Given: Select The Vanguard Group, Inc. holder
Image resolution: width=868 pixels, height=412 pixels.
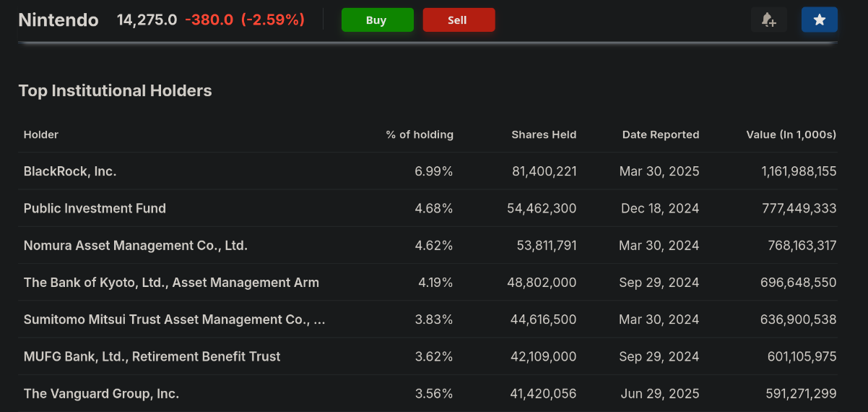Looking at the screenshot, I should [101, 394].
